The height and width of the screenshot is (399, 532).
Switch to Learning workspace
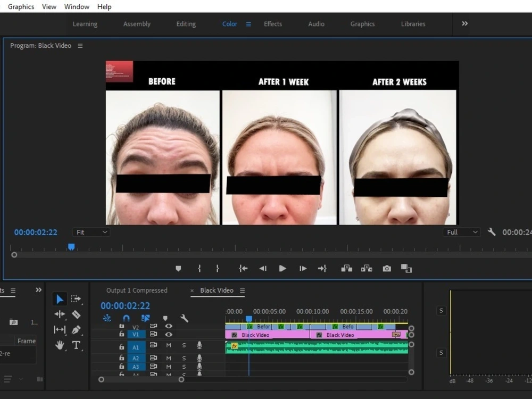pos(85,24)
